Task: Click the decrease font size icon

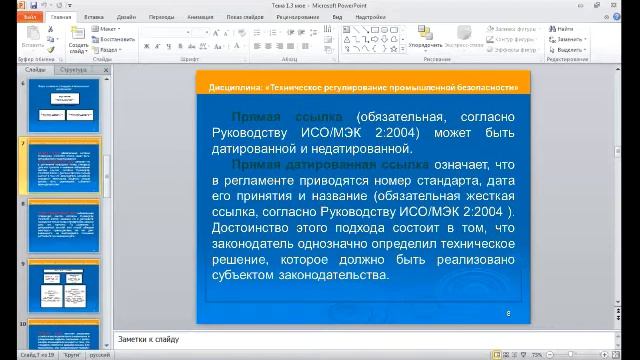Action: click(226, 33)
